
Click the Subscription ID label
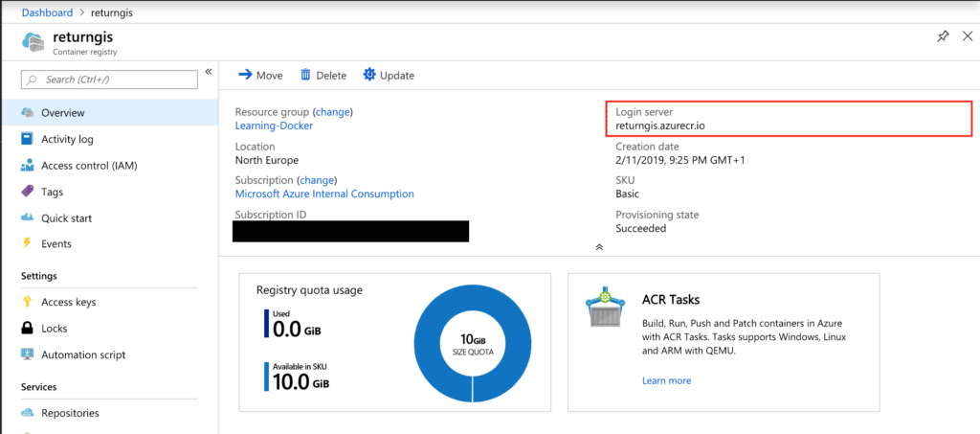[271, 215]
